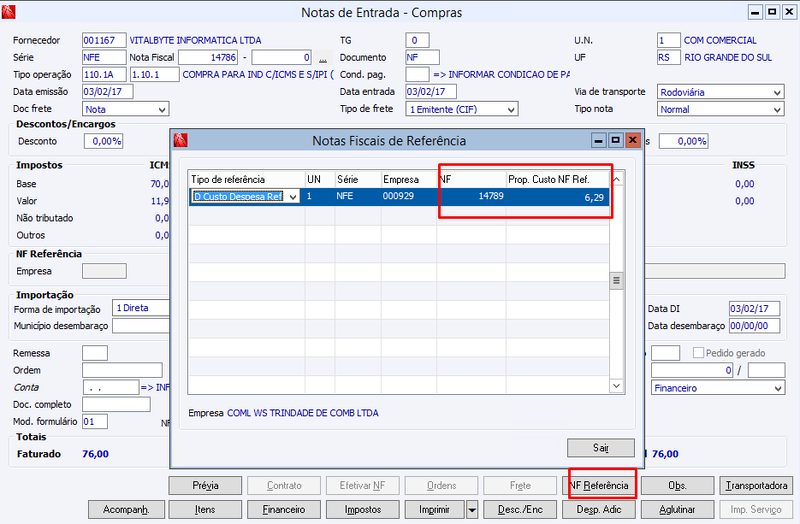Select the NF cell 14789 in grid
Screen dimensions: 800x524
click(471, 196)
